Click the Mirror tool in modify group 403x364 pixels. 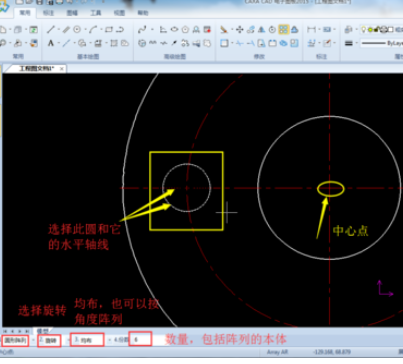pos(261,29)
